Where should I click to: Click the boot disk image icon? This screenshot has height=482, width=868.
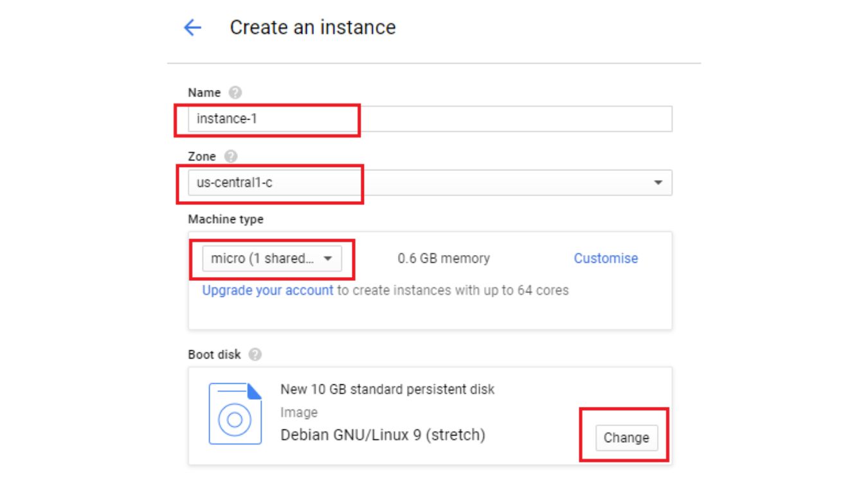235,414
